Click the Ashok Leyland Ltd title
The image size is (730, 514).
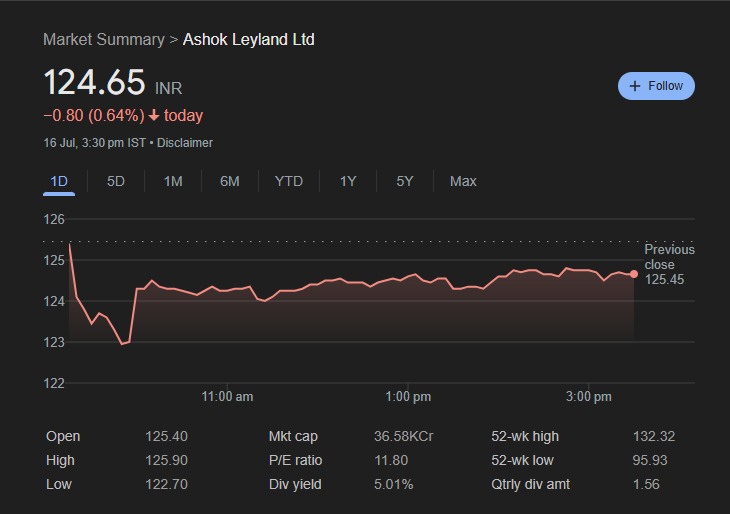tap(249, 40)
